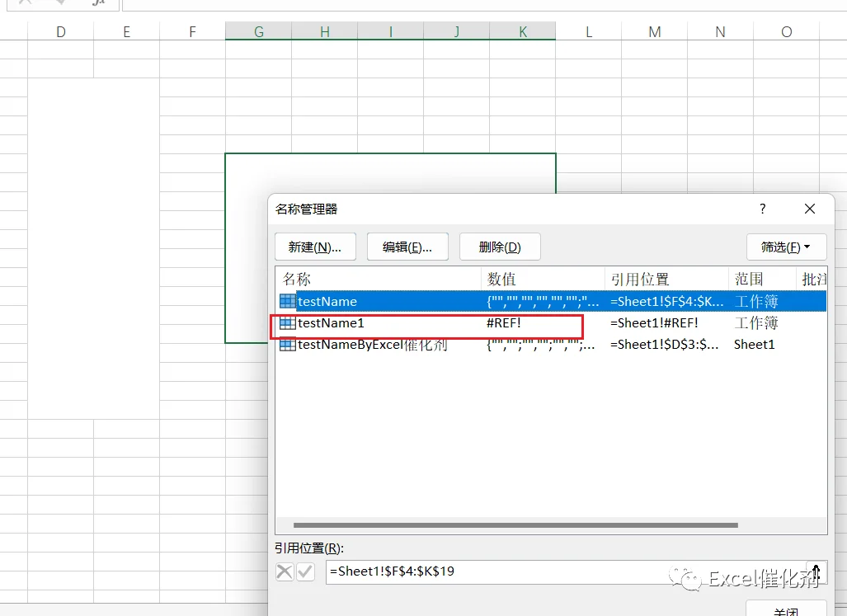The image size is (847, 616).
Task: Select worksheet column H header
Action: point(325,32)
